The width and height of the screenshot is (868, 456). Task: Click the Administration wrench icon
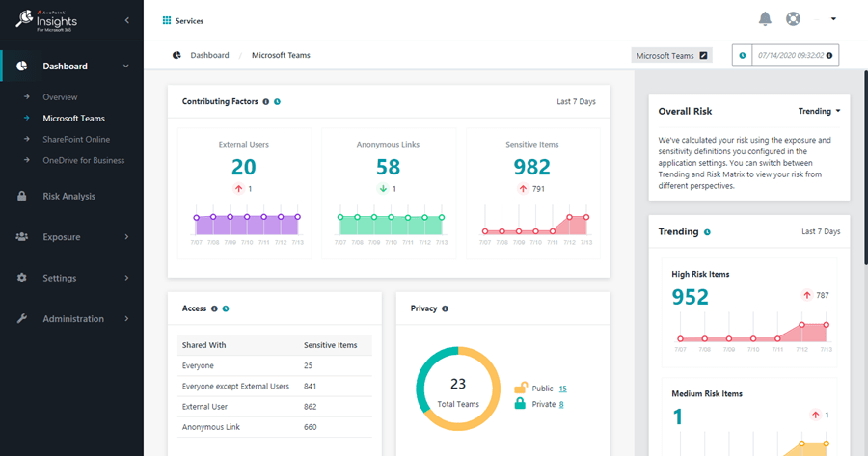pos(21,319)
